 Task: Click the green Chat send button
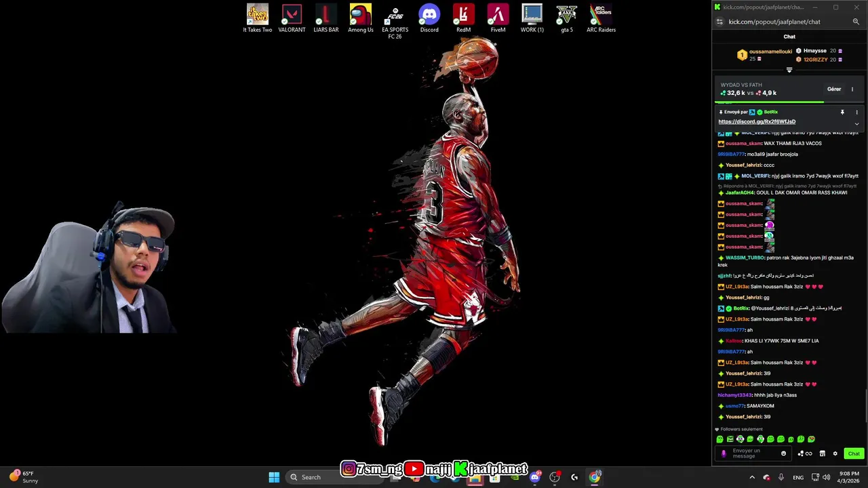[x=854, y=453]
